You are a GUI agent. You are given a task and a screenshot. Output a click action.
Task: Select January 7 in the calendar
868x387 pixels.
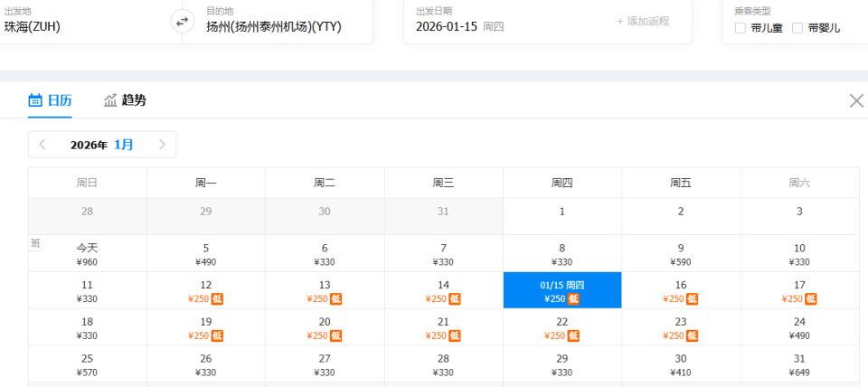[443, 253]
